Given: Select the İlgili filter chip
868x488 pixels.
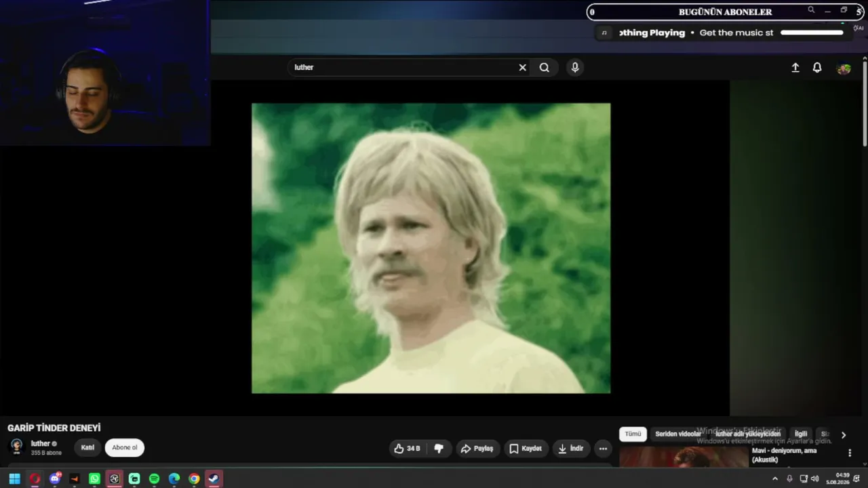Looking at the screenshot, I should pos(801,434).
